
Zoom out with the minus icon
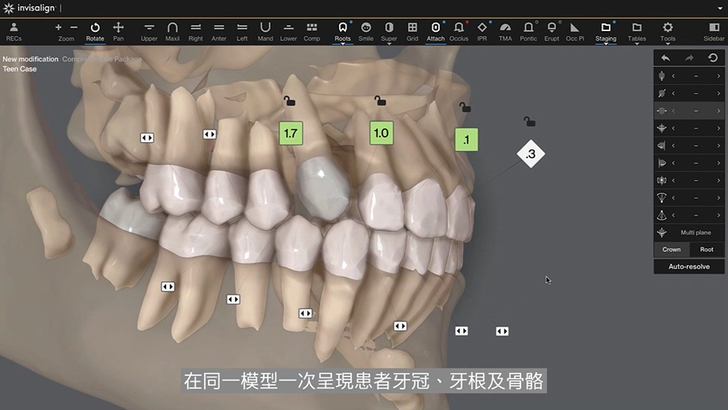(74, 27)
